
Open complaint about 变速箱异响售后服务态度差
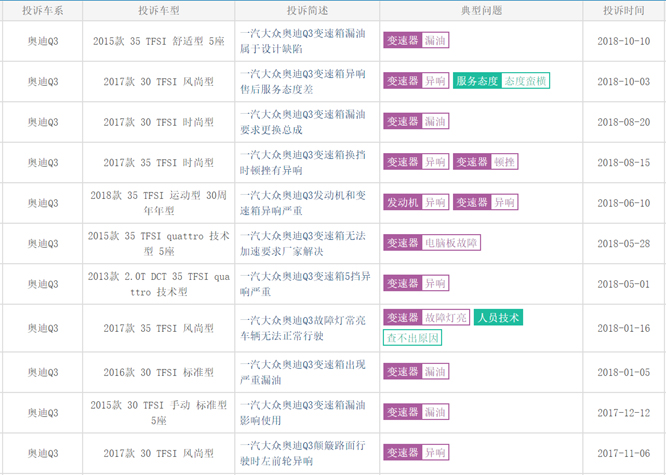click(x=302, y=82)
